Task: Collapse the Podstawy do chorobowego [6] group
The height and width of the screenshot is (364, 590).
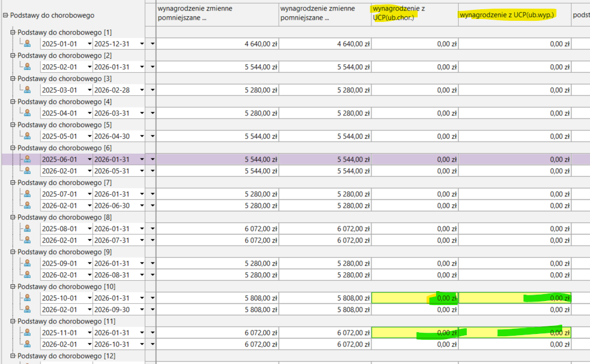Action: pyautogui.click(x=13, y=147)
